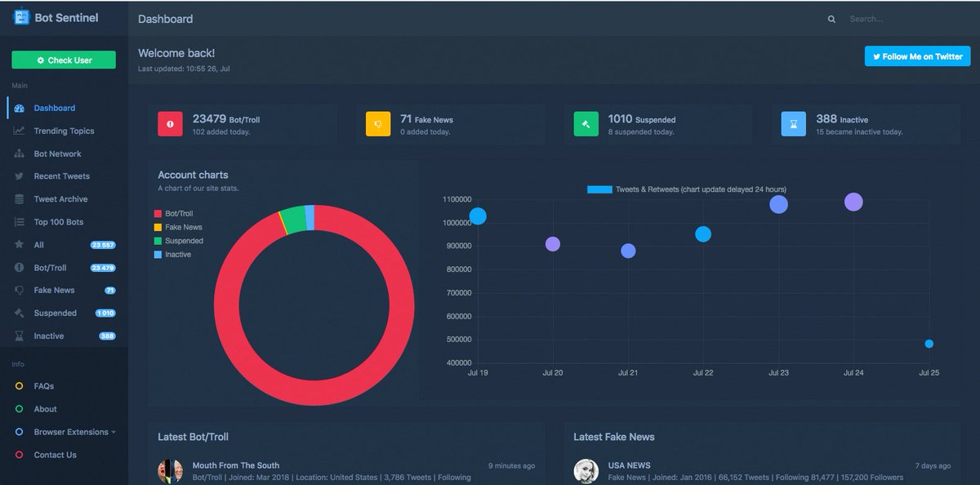
Task: Click the green circle icon beside About
Action: click(19, 409)
